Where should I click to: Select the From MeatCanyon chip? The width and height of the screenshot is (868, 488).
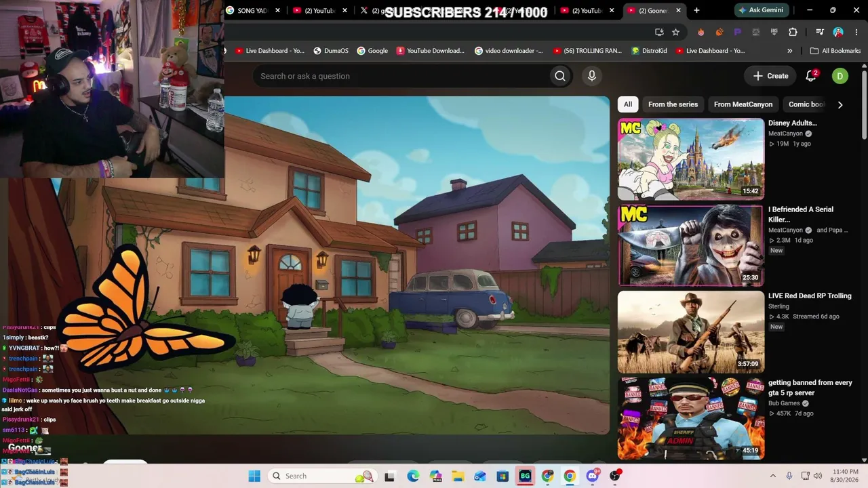(x=743, y=104)
